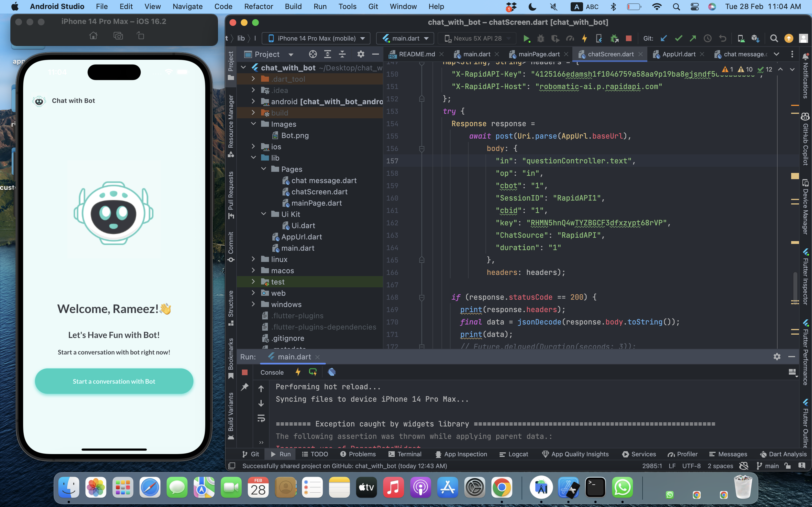The height and width of the screenshot is (507, 812).
Task: Click the Select Opened File crosshair icon
Action: click(313, 54)
